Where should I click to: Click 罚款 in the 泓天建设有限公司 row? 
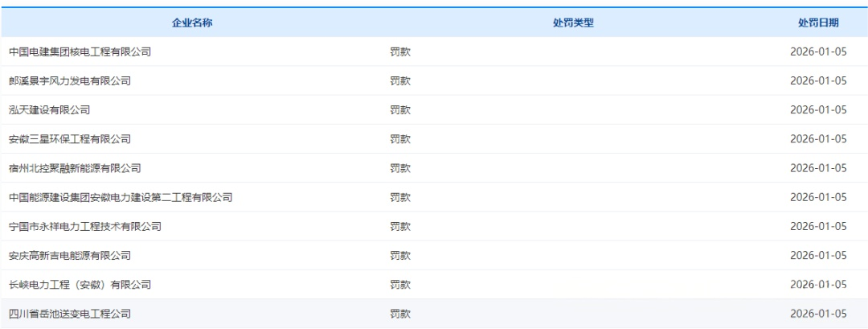tap(400, 110)
